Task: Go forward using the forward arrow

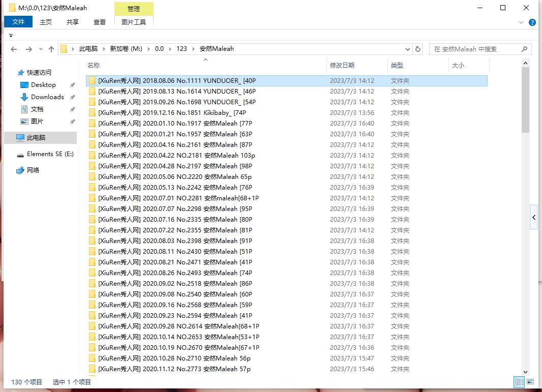Action: pyautogui.click(x=29, y=49)
